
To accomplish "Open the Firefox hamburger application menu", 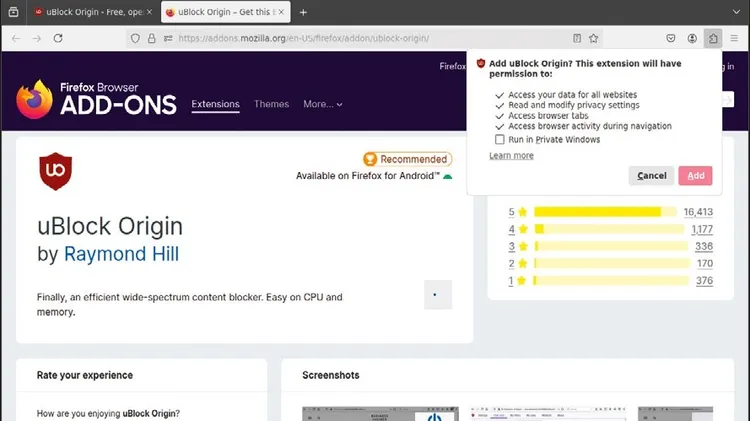I will click(734, 38).
